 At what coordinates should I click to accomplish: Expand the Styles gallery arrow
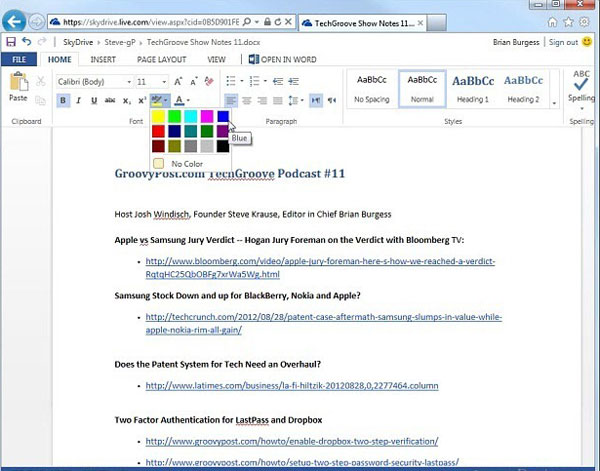(x=554, y=103)
